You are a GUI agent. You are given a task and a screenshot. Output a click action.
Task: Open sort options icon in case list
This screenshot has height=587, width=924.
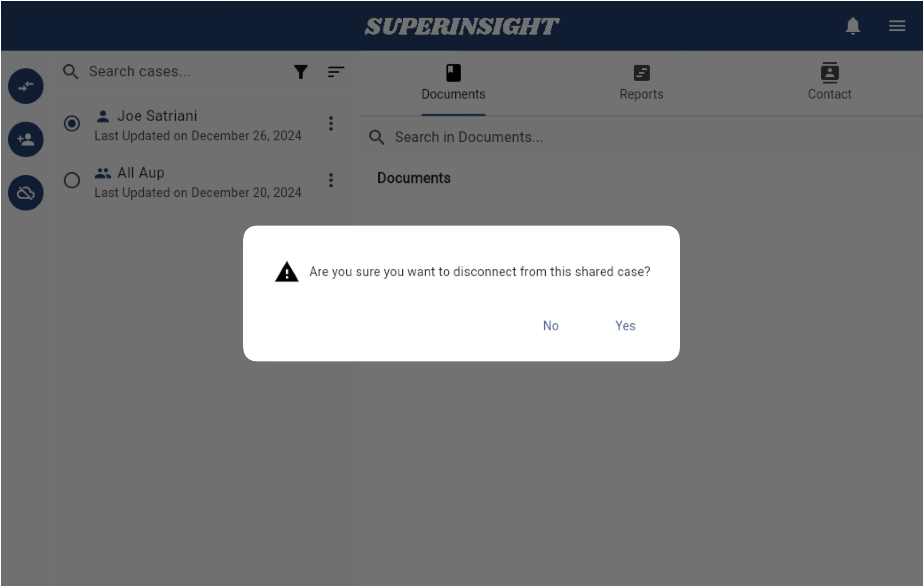coord(336,71)
